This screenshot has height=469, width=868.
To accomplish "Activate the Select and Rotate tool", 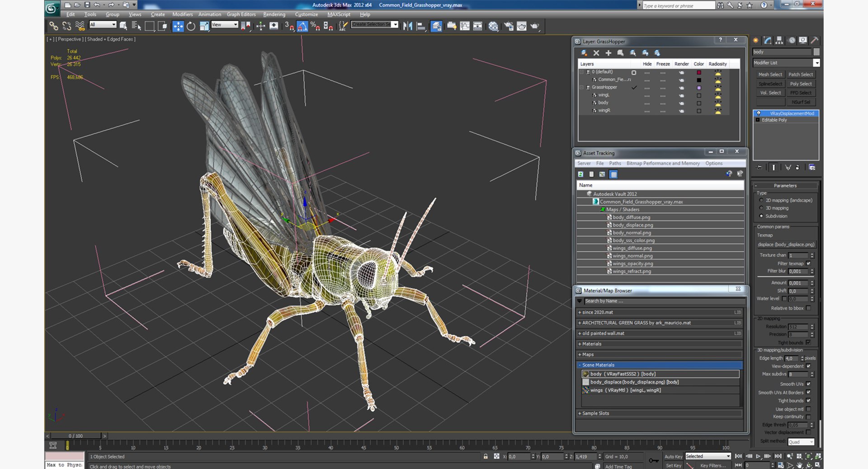I will [191, 26].
